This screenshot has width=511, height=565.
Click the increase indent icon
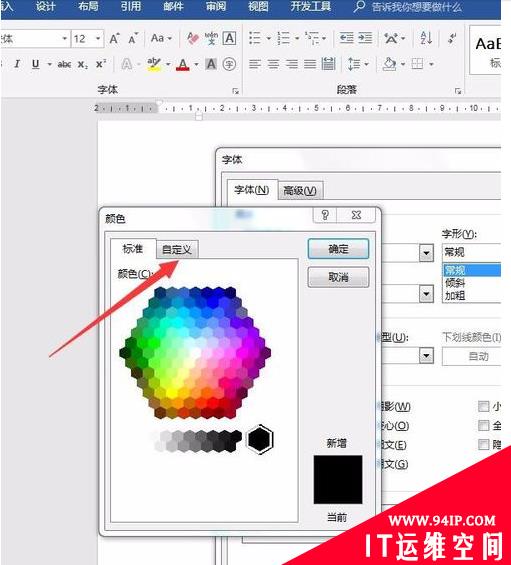click(x=365, y=38)
